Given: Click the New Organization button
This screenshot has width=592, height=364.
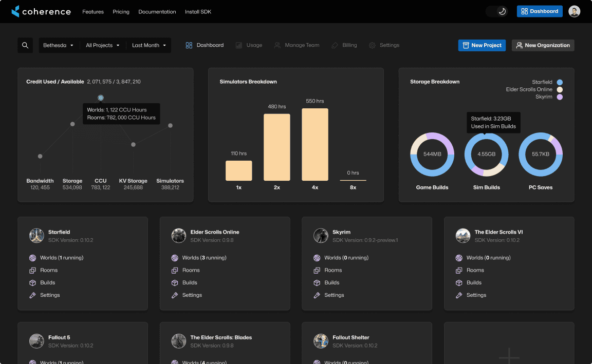Looking at the screenshot, I should tap(543, 45).
